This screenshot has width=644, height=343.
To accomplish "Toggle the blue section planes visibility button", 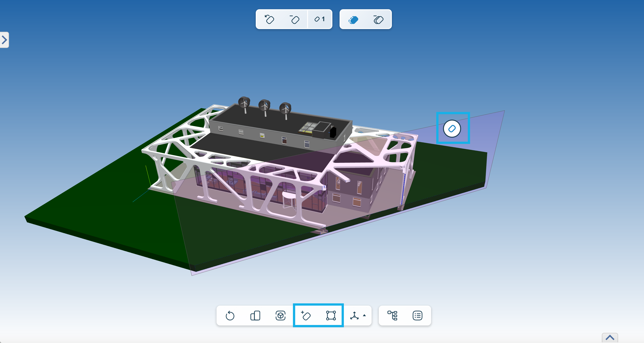I will pyautogui.click(x=353, y=20).
